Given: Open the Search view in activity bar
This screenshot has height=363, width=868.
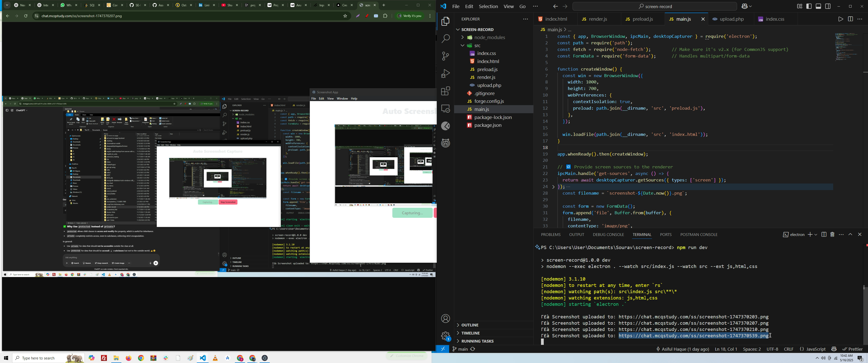Looking at the screenshot, I should point(445,38).
